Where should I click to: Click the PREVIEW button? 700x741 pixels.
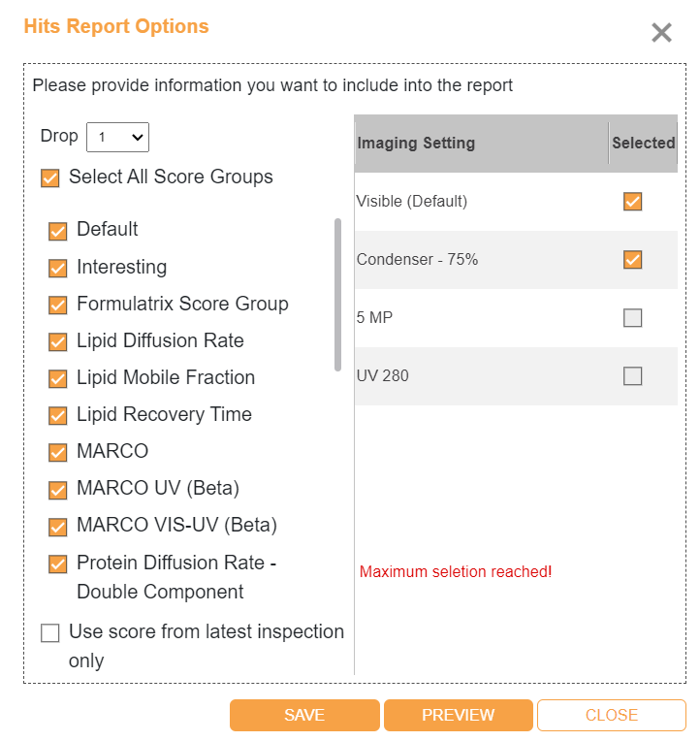(459, 715)
